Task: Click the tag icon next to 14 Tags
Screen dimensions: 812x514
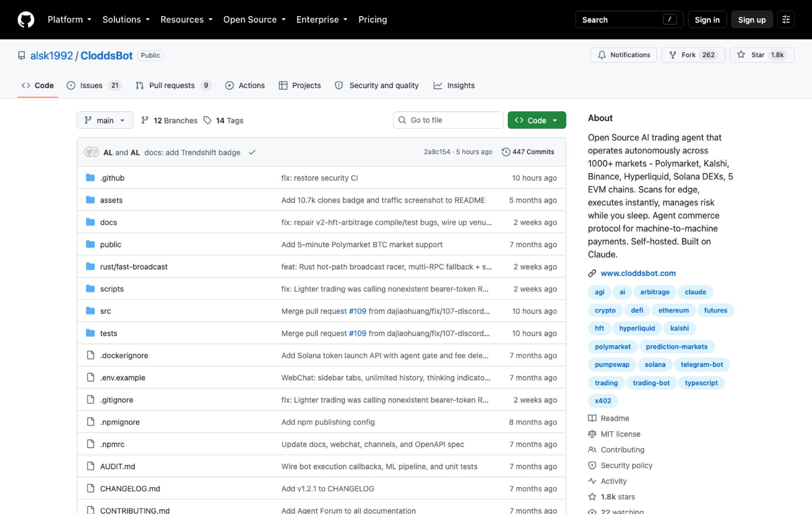Action: (x=207, y=120)
